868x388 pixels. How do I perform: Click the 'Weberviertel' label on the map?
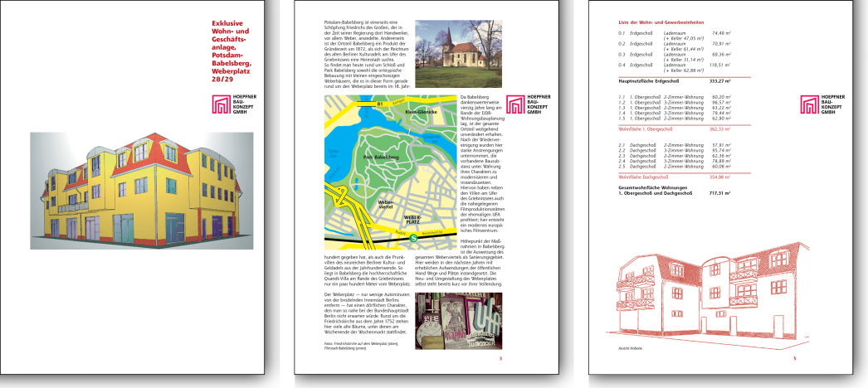coord(387,203)
